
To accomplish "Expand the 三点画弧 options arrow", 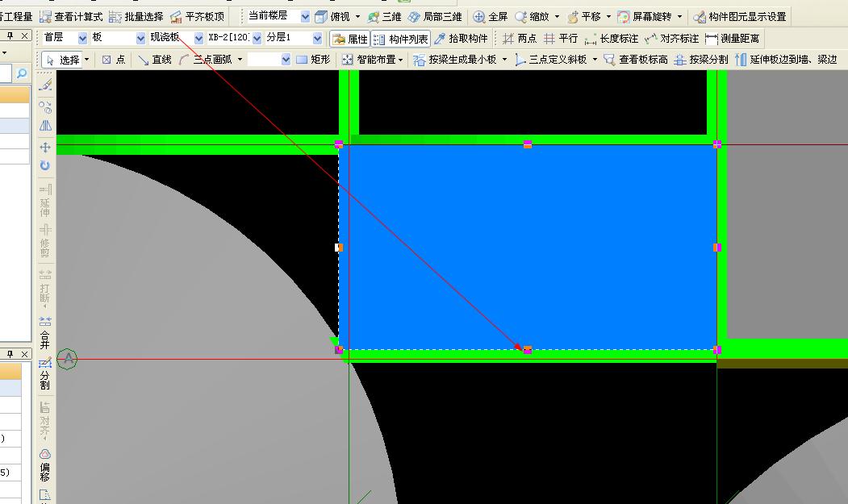I will pyautogui.click(x=240, y=60).
